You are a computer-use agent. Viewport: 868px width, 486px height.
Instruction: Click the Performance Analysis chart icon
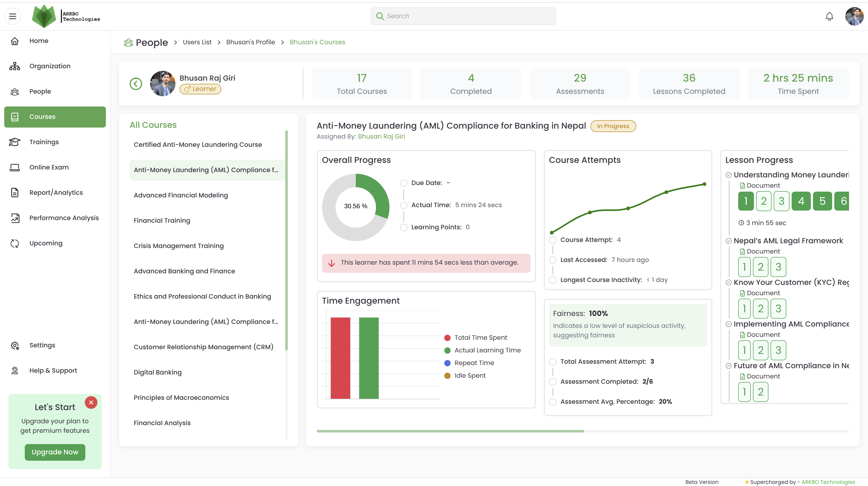click(14, 218)
